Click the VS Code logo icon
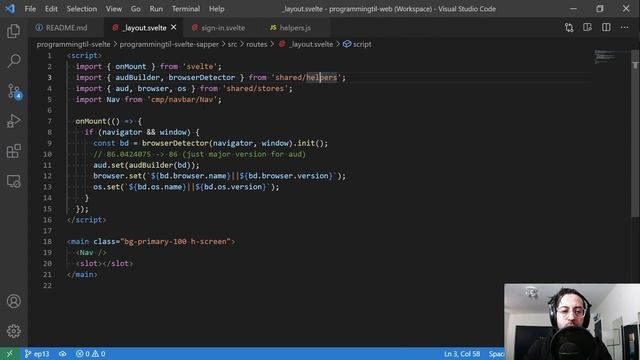This screenshot has width=640, height=360. (10, 9)
